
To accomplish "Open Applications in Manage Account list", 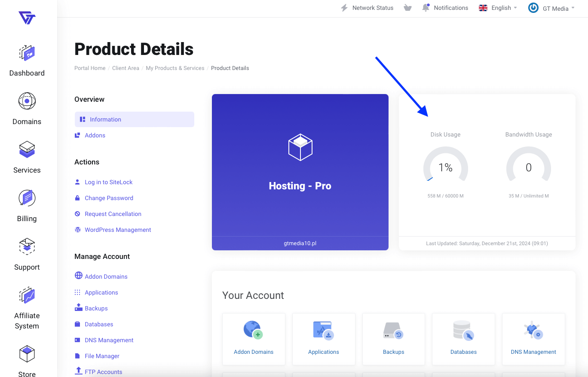I will click(101, 292).
